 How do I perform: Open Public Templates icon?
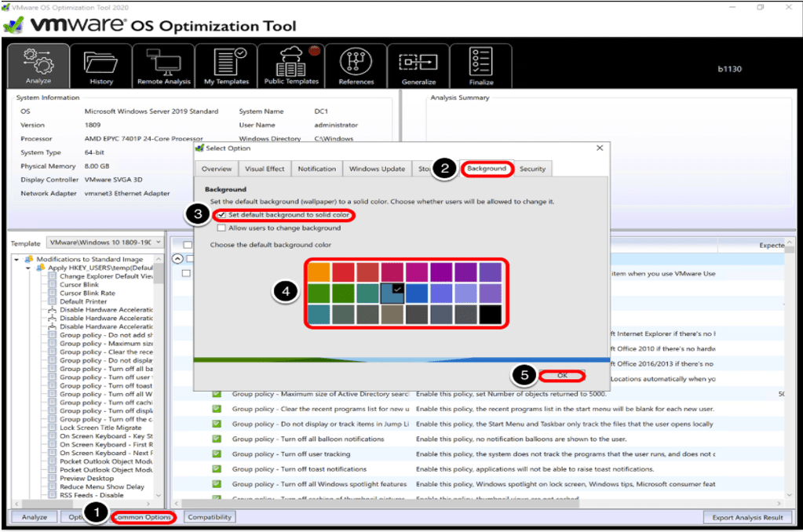tap(291, 66)
